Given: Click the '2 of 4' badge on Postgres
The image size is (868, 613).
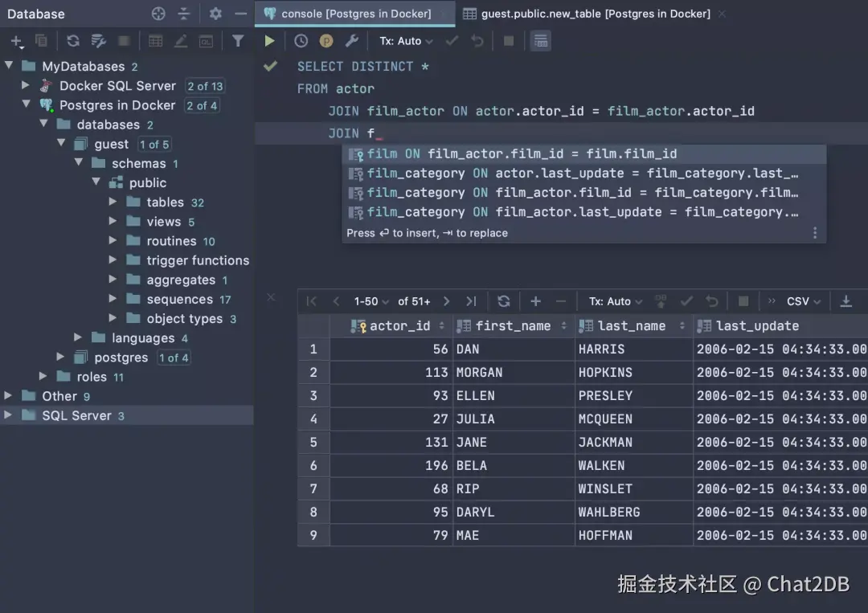Looking at the screenshot, I should pos(202,105).
